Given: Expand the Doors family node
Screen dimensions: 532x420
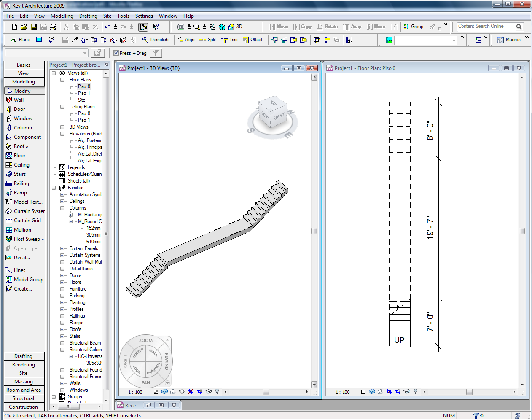Looking at the screenshot, I should pos(62,275).
